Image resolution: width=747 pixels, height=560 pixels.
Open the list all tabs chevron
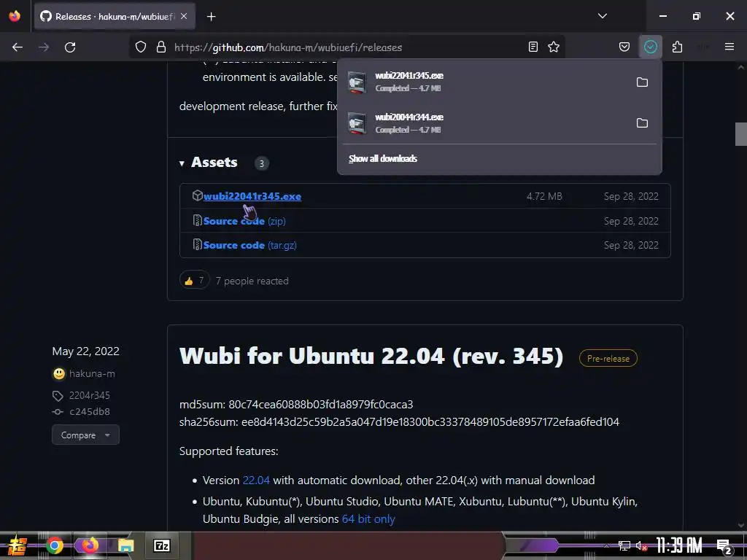(602, 16)
